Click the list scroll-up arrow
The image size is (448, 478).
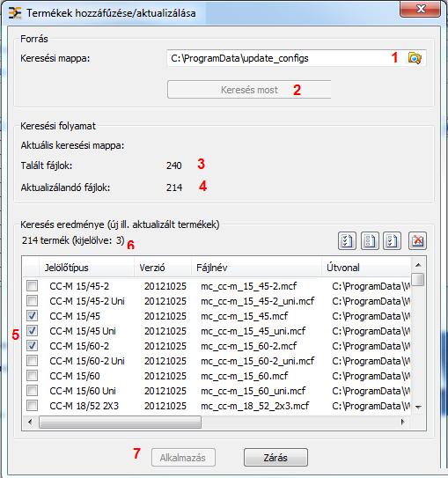[x=418, y=265]
